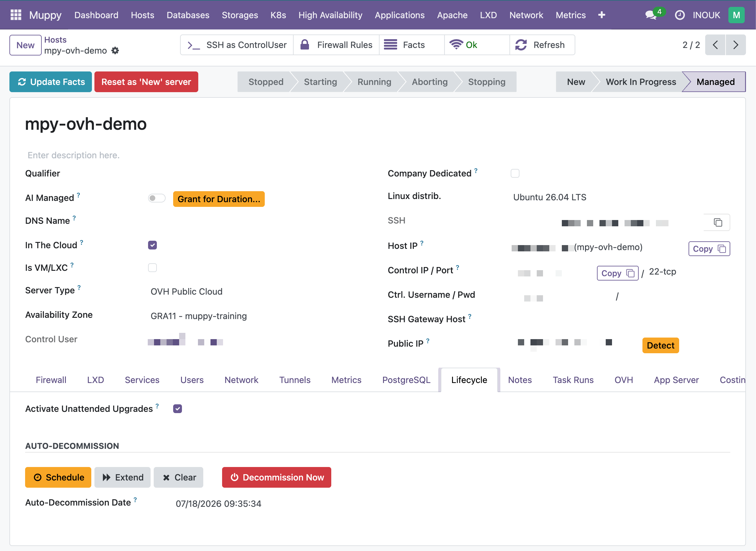Screen dimensions: 756x551
Task: Show the Is VM/LXC help tooltip
Action: point(72,265)
